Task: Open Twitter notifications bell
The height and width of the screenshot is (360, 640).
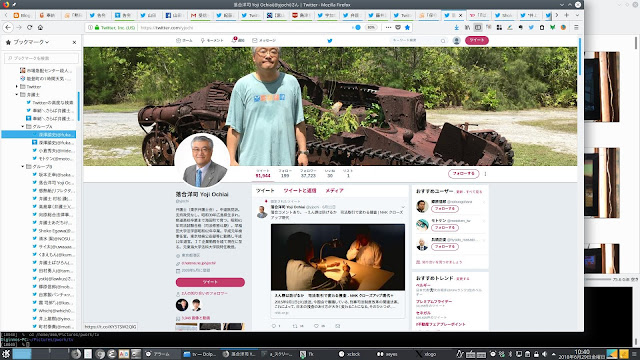Action: pos(238,40)
